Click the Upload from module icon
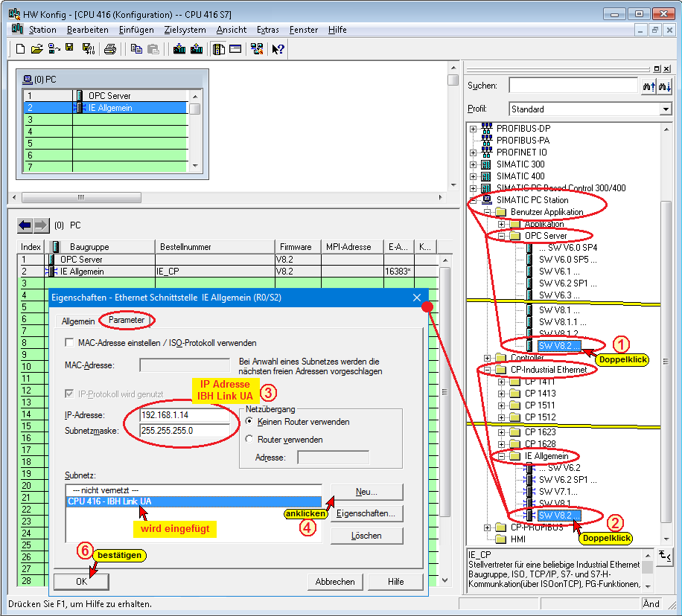This screenshot has width=682, height=616. coord(197,48)
